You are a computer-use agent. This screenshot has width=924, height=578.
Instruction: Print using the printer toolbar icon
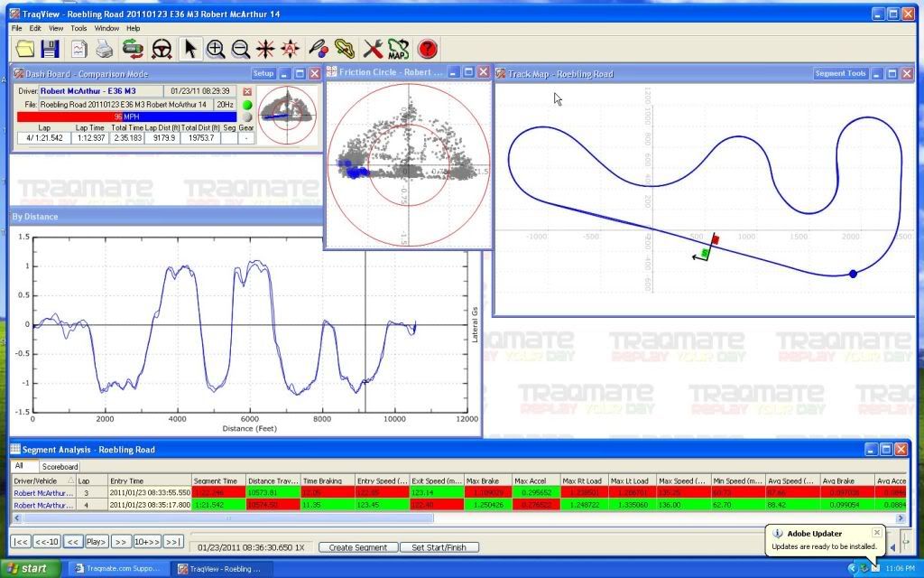105,49
